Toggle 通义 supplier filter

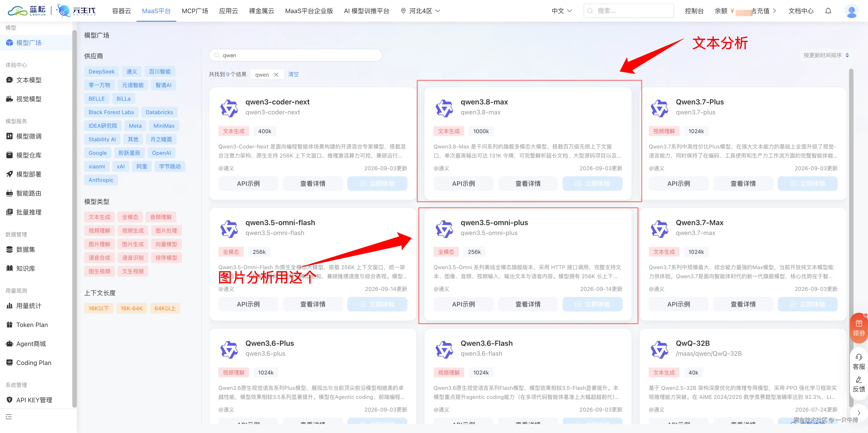click(132, 71)
